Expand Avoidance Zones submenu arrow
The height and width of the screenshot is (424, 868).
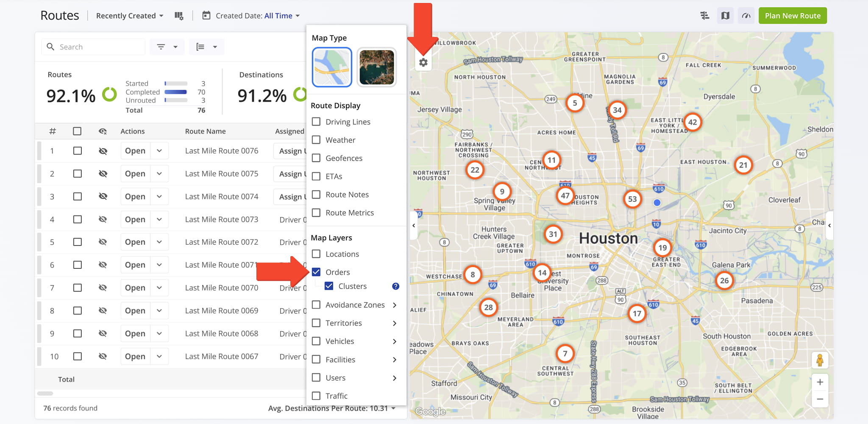395,305
